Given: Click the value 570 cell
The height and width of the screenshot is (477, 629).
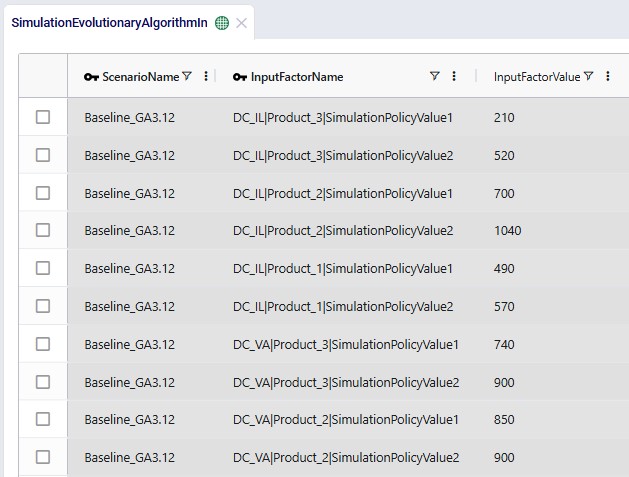Looking at the screenshot, I should click(504, 306).
